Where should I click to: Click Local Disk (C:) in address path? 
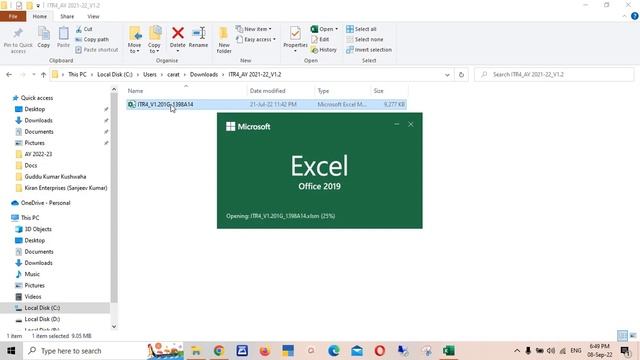[x=115, y=75]
